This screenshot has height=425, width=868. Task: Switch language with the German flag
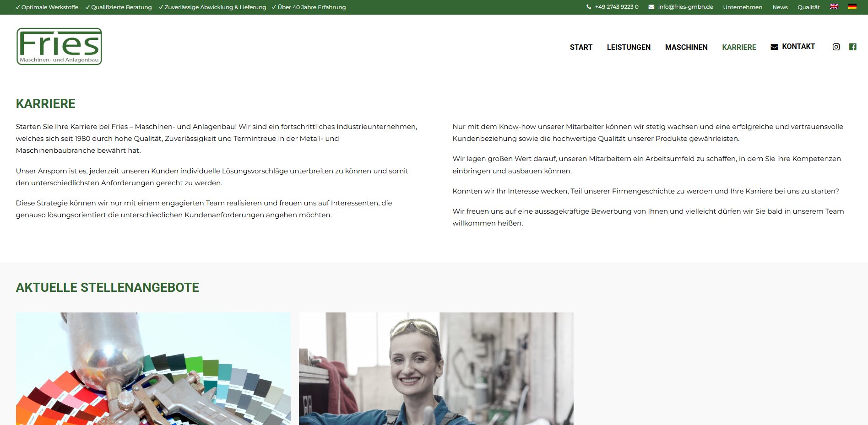pos(852,6)
